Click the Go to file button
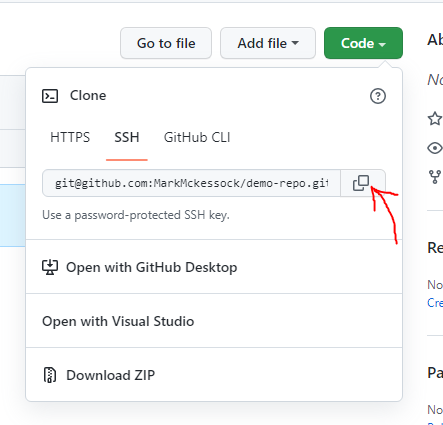This screenshot has height=425, width=443. 166,43
